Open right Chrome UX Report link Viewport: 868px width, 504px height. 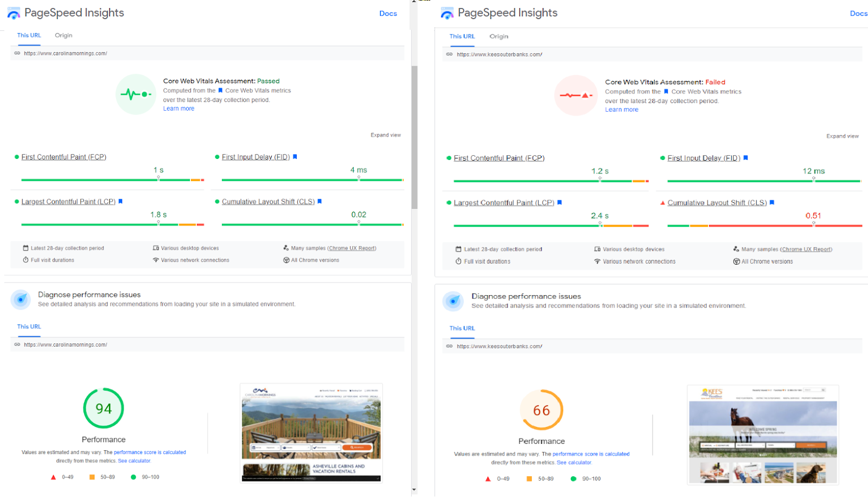[x=806, y=249]
